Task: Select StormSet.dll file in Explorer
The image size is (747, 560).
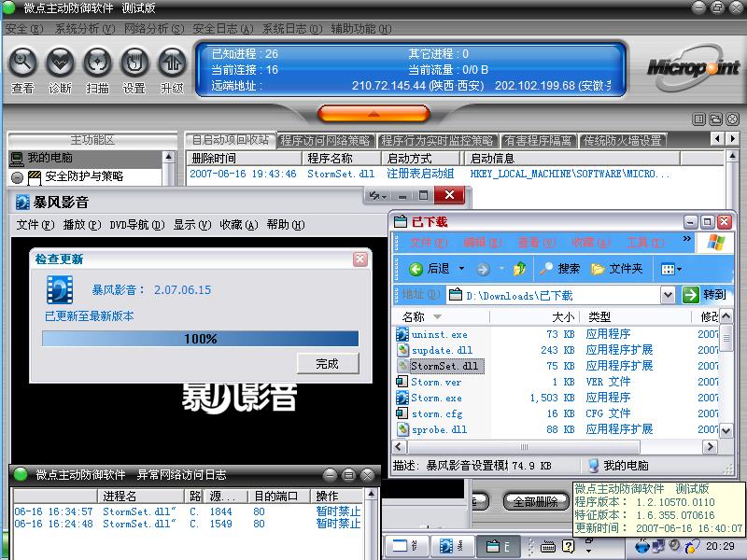Action: pyautogui.click(x=444, y=366)
